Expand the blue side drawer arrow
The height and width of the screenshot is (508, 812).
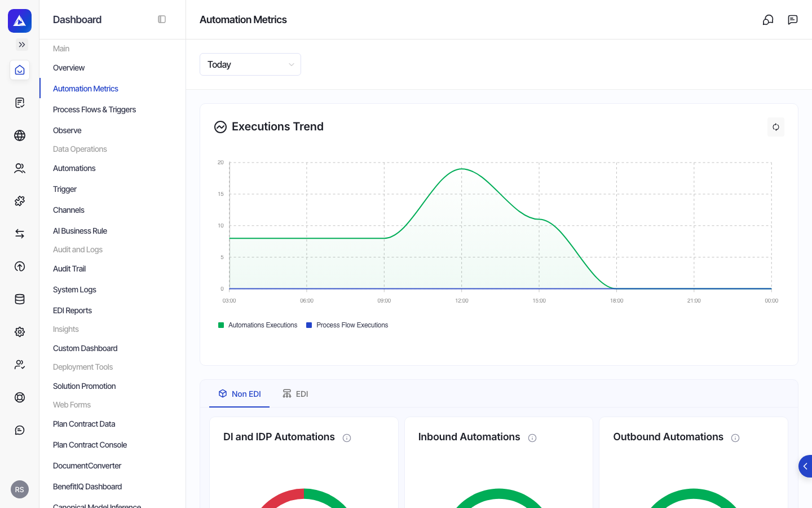click(805, 466)
